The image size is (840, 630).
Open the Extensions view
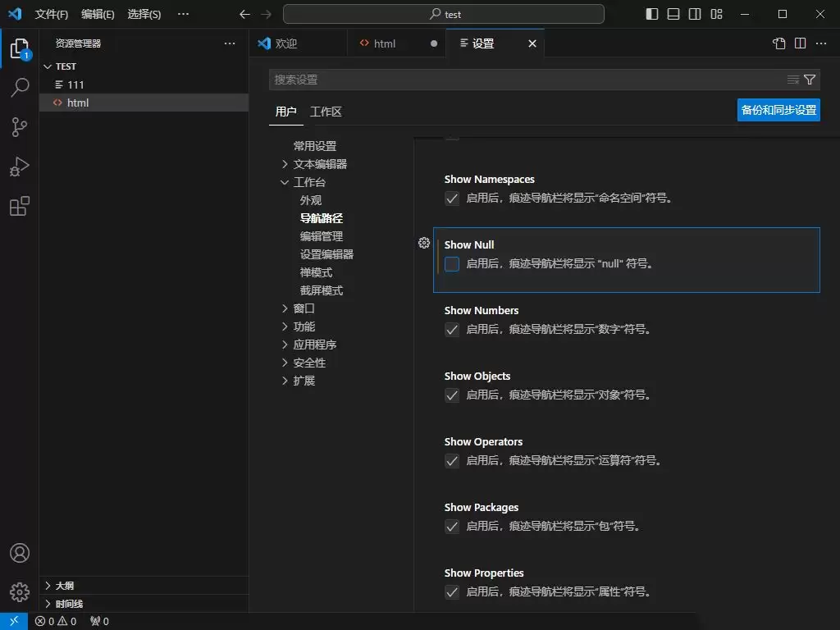point(20,206)
